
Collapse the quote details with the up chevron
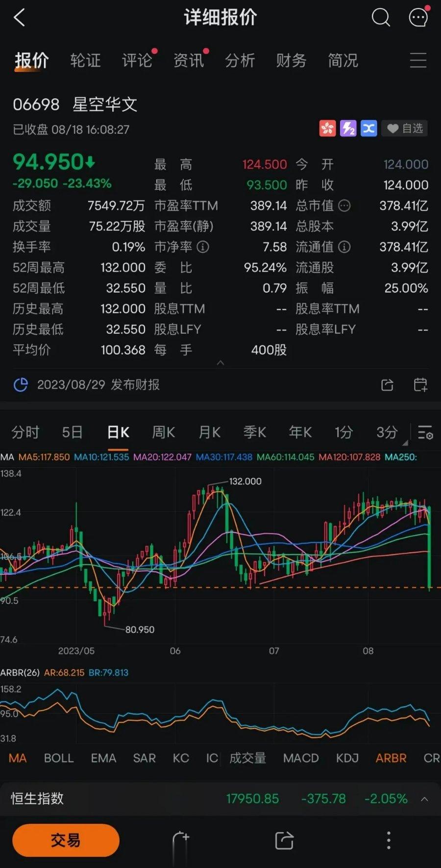click(220, 363)
